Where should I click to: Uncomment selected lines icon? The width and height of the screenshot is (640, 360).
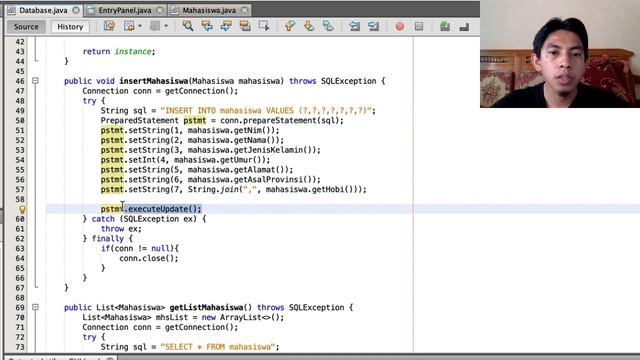[464, 27]
